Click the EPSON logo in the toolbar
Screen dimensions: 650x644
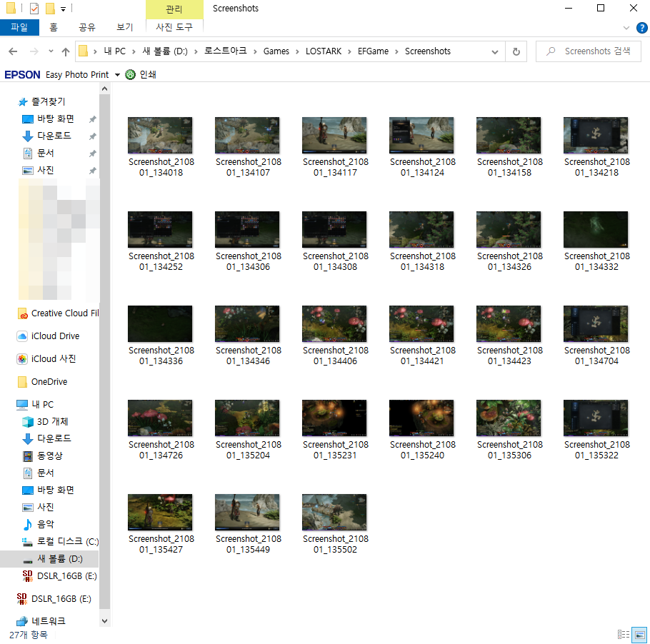coord(22,74)
